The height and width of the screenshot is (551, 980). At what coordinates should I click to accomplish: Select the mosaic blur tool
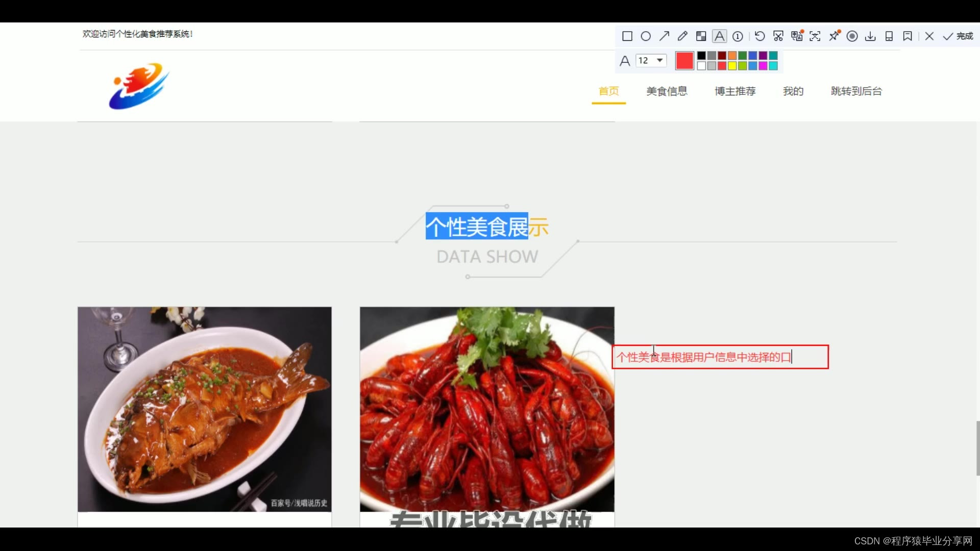tap(701, 36)
